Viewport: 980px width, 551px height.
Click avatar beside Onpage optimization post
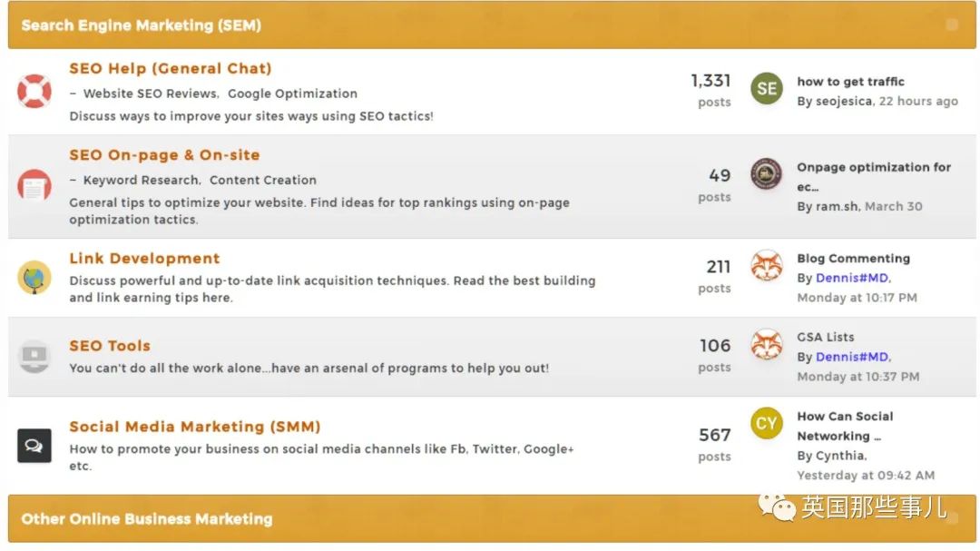pyautogui.click(x=767, y=174)
